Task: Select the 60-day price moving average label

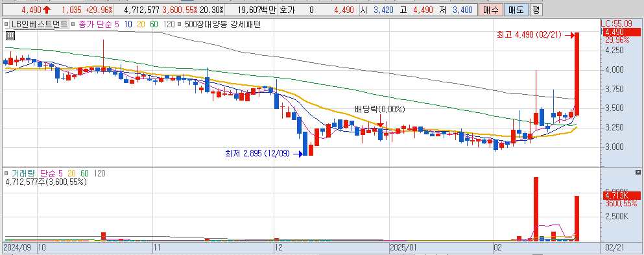Action: 154,24
